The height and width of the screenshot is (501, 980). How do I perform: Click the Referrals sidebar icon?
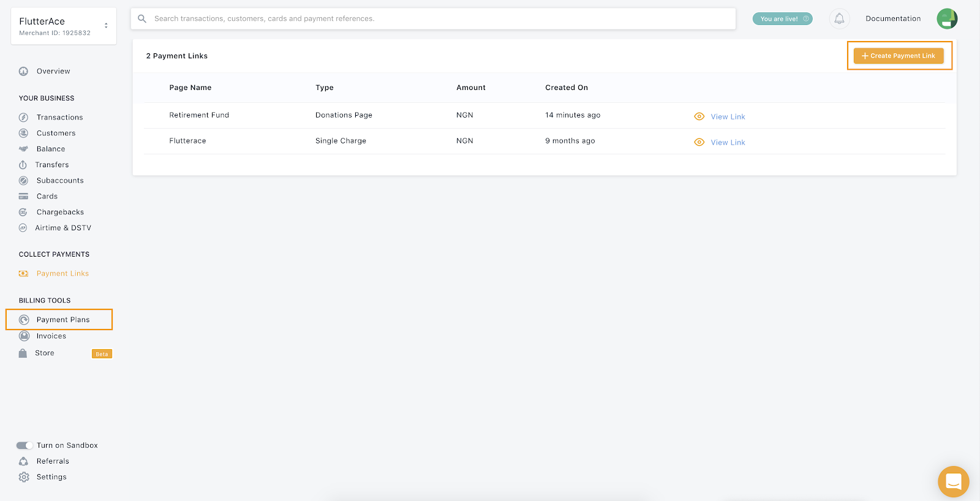[23, 461]
